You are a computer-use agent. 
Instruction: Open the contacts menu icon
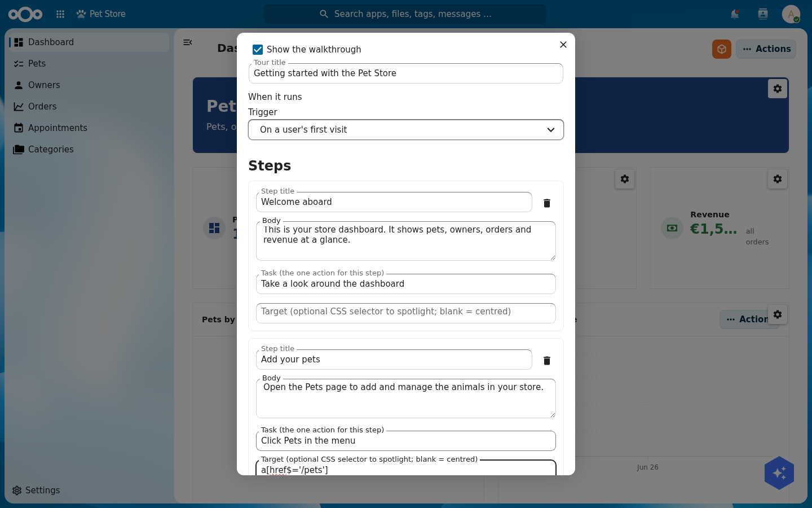click(763, 14)
